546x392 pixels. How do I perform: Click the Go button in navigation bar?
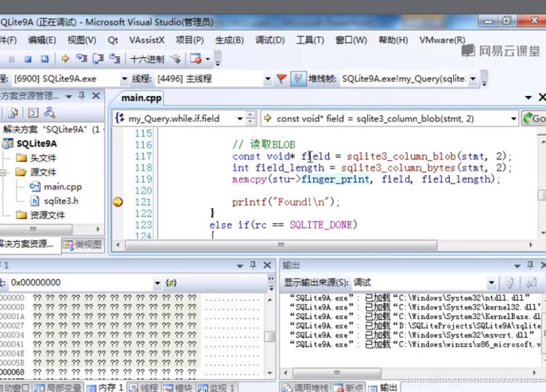pos(534,119)
